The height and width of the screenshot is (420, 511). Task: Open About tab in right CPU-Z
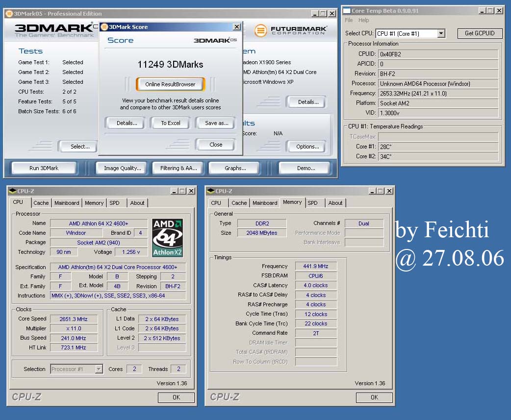point(335,203)
